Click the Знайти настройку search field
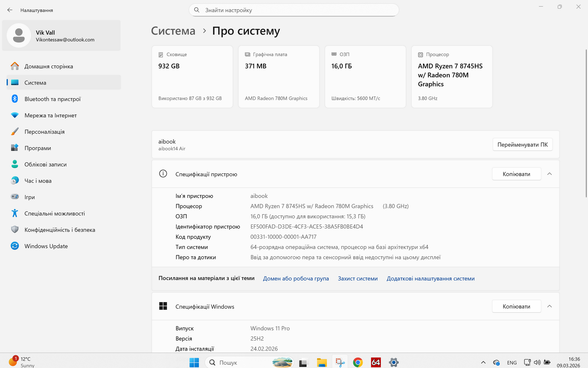This screenshot has width=588, height=368. tap(294, 10)
